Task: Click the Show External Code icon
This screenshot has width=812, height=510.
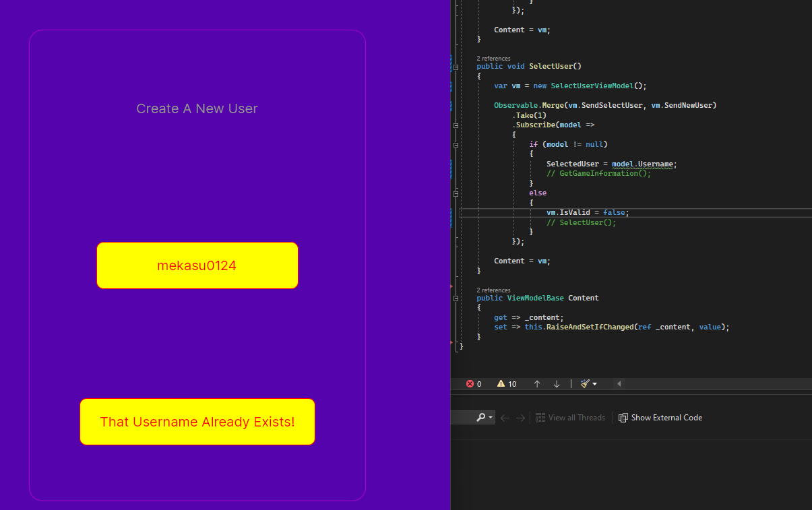Action: [623, 418]
